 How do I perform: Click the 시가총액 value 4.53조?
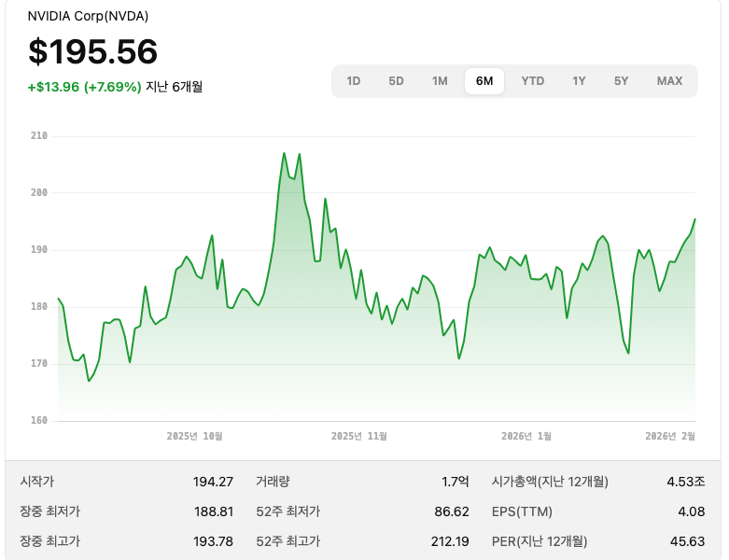(x=686, y=482)
